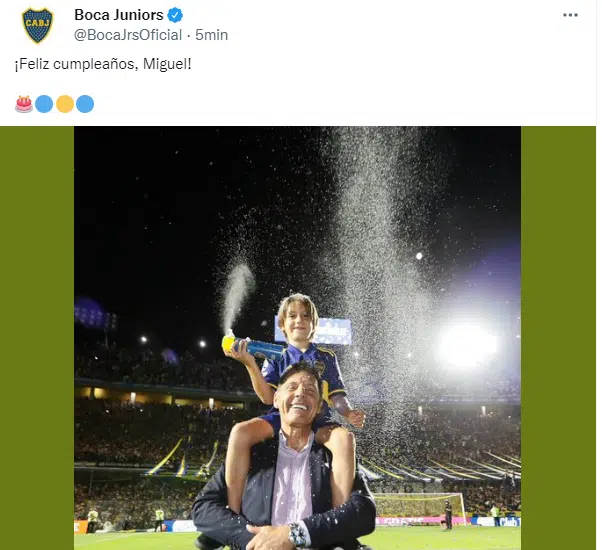Image resolution: width=602 pixels, height=550 pixels.
Task: Open the Boca Juniors profile name link
Action: pyautogui.click(x=119, y=15)
